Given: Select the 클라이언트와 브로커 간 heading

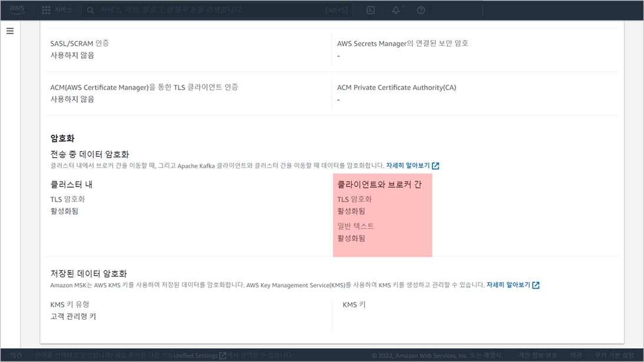Looking at the screenshot, I should click(379, 185).
